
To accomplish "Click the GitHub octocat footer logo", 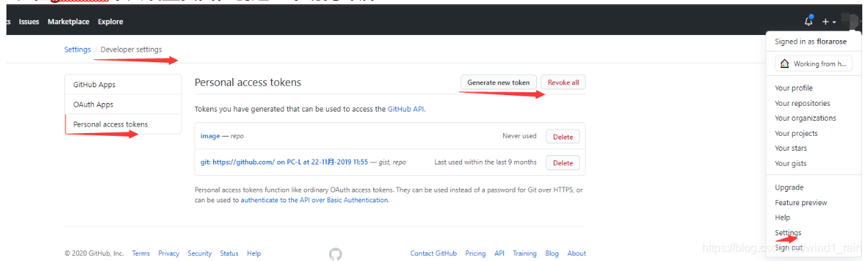I will pyautogui.click(x=335, y=254).
